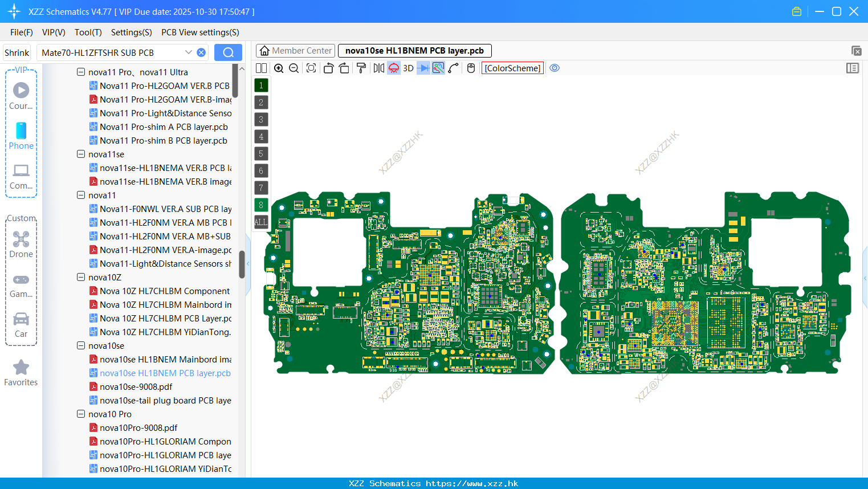Select the Car category
This screenshot has width=868, height=489.
(x=21, y=325)
